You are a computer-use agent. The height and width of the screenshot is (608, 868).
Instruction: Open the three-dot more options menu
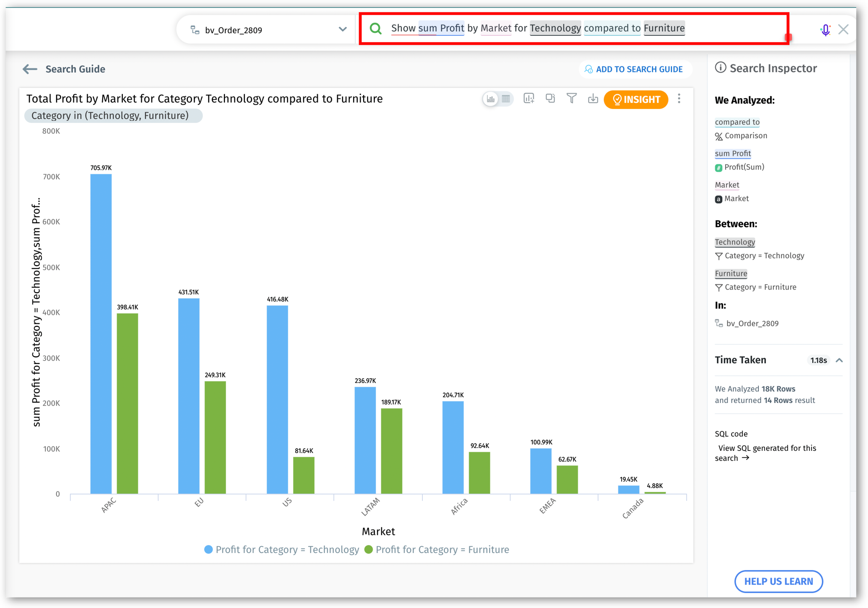[679, 99]
